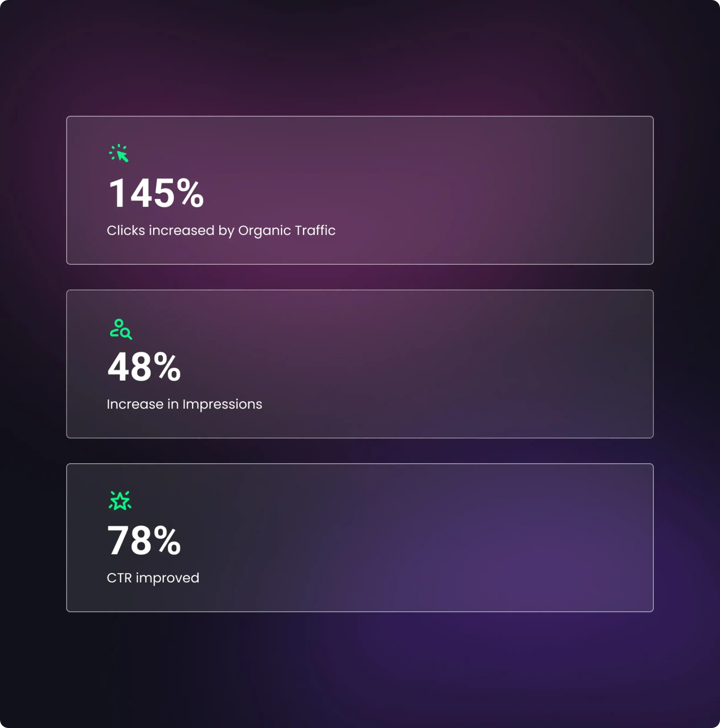Select the 78% statistic figure
Image resolution: width=720 pixels, height=728 pixels.
click(144, 541)
